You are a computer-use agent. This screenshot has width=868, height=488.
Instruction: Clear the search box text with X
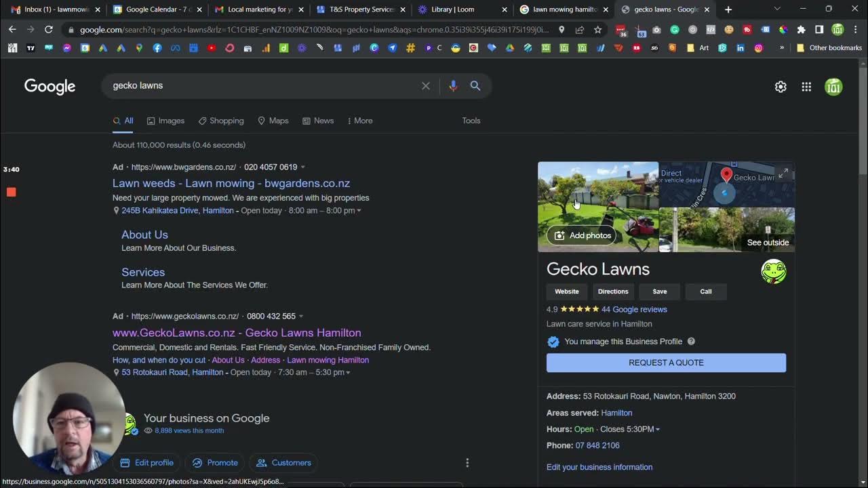point(426,86)
